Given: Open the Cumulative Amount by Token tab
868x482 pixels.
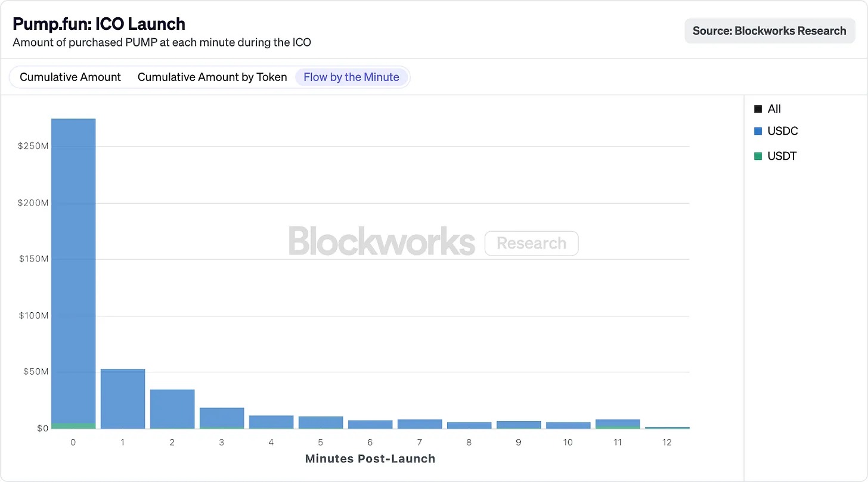Looking at the screenshot, I should pyautogui.click(x=212, y=77).
